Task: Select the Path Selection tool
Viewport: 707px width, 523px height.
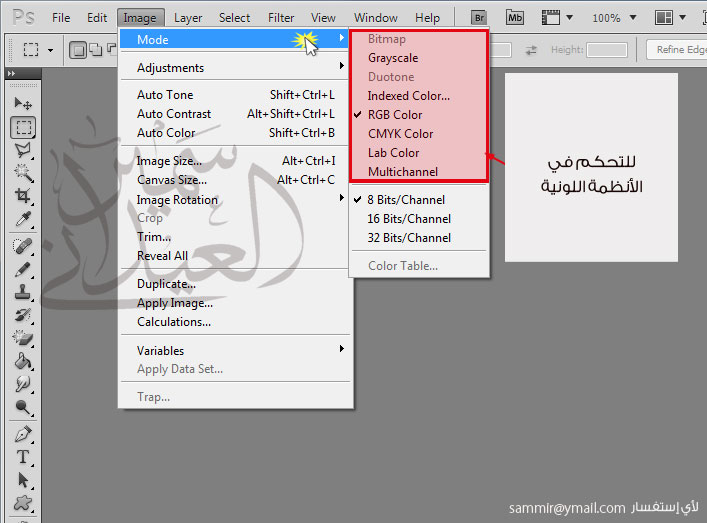Action: pos(23,480)
